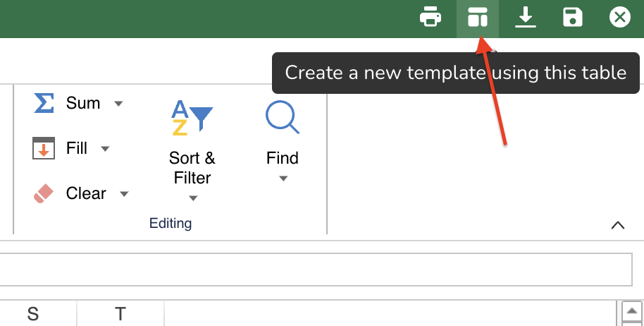Click the Clear eraser icon
Screen dimensions: 644x326
pos(44,193)
